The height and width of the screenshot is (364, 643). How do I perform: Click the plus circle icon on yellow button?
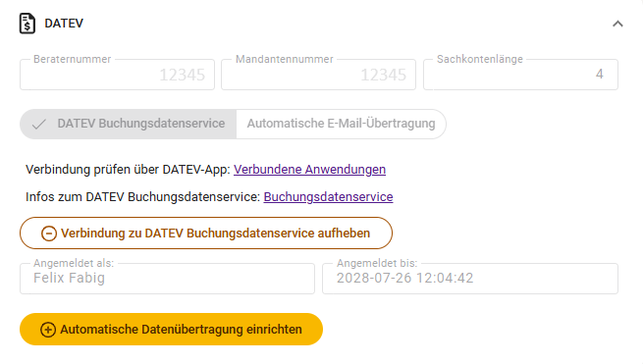(x=48, y=330)
